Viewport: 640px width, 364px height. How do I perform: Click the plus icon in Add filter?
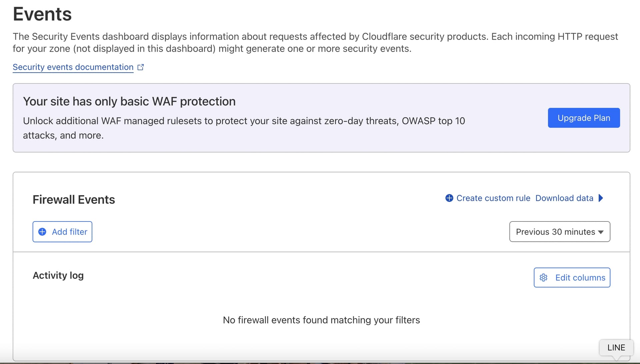(42, 232)
